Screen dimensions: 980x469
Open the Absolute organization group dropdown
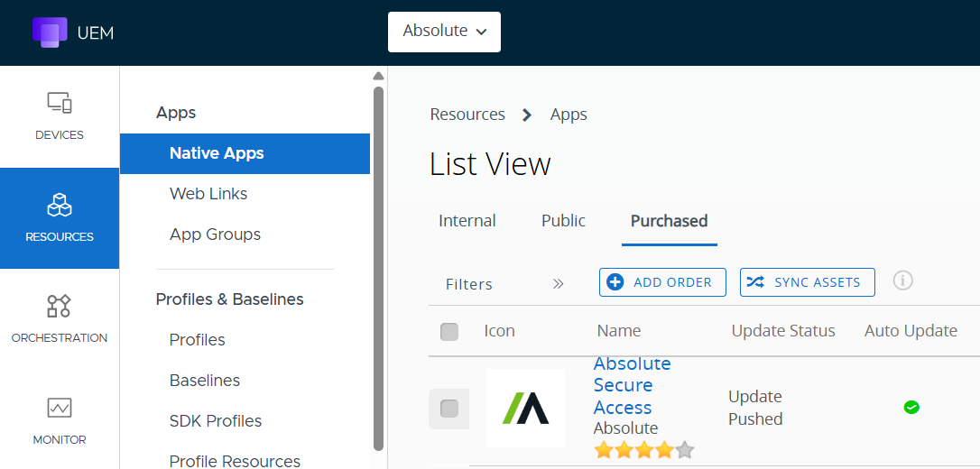pyautogui.click(x=444, y=32)
